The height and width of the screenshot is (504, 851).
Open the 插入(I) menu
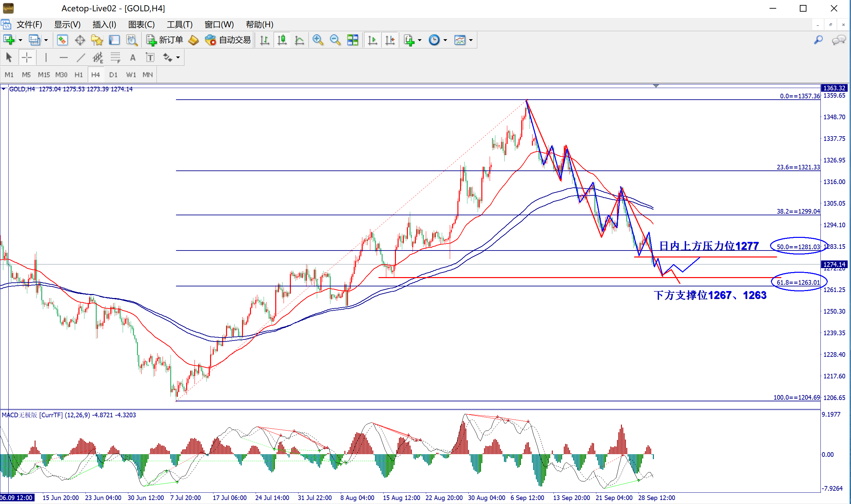click(104, 25)
